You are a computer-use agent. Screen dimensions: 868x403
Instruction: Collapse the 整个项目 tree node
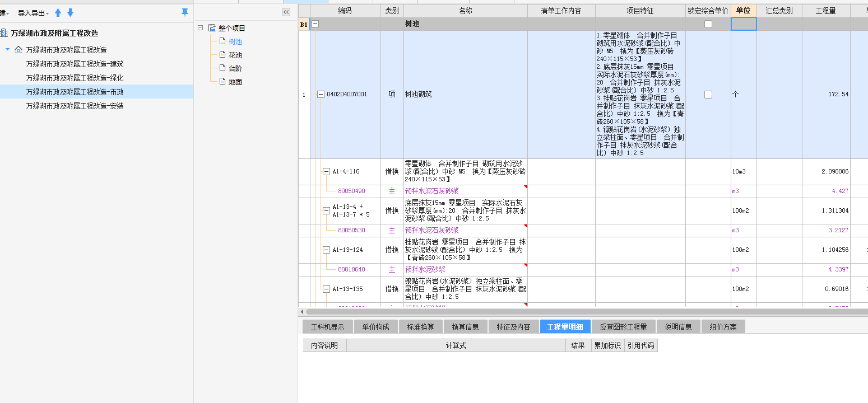(201, 28)
